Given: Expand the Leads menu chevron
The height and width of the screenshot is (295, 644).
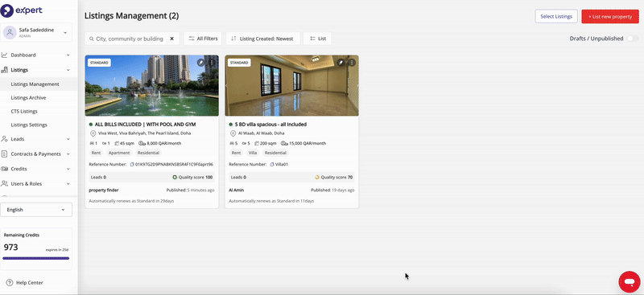Looking at the screenshot, I should pos(68,139).
